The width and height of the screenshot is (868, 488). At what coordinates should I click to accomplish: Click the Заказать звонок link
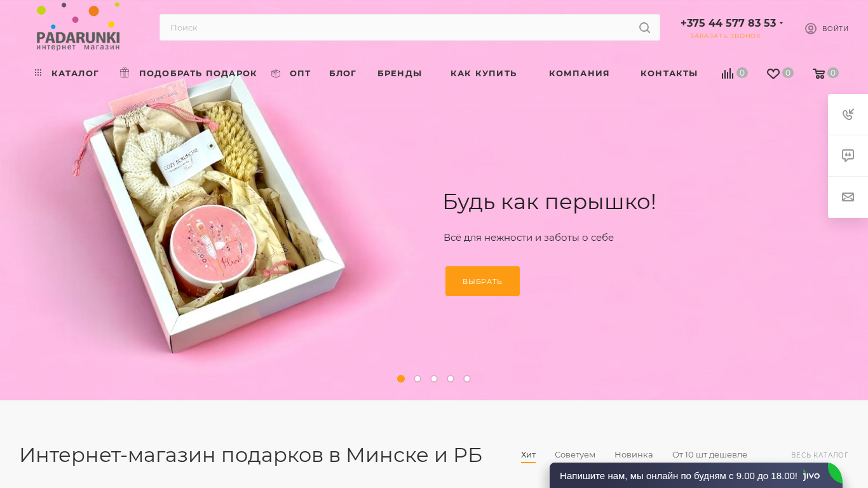tap(725, 36)
